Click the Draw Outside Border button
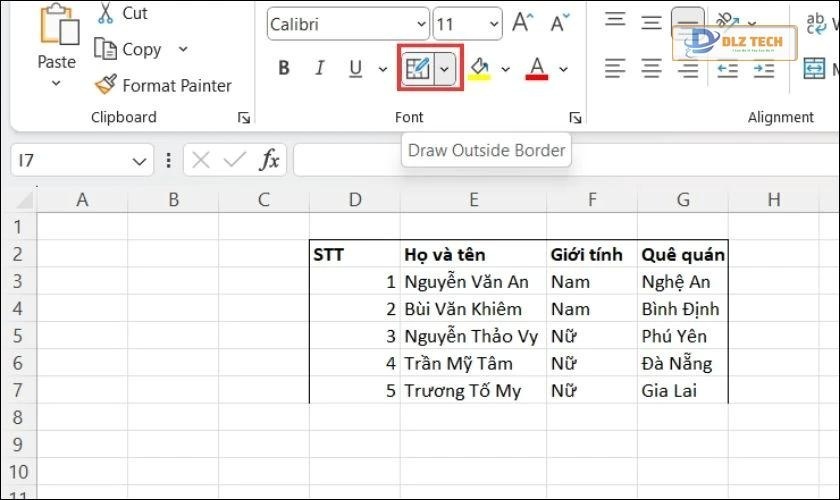840x500 pixels. [x=417, y=68]
